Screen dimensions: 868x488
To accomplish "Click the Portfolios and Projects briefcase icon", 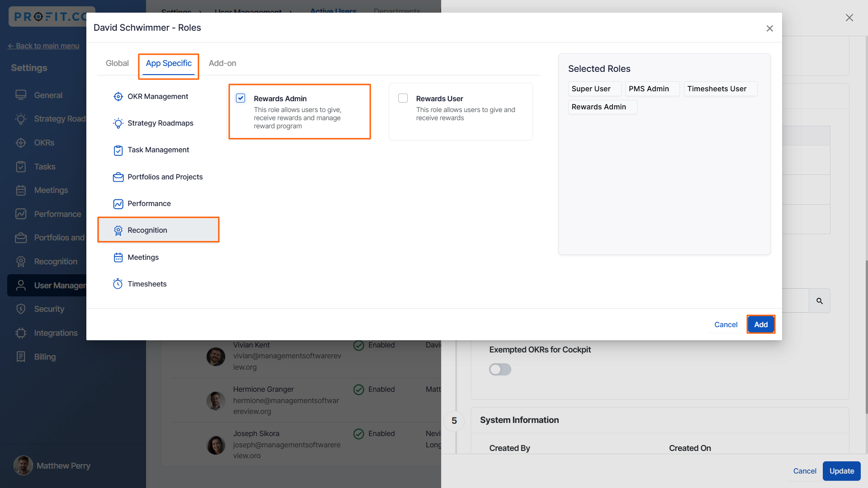I will coord(118,177).
